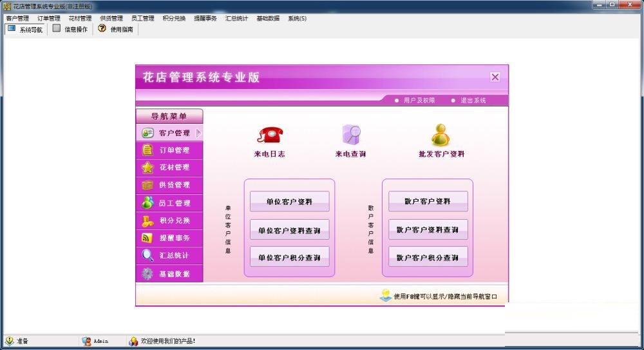
Task: Click the 积分兑换 coins icon
Action: (x=147, y=221)
